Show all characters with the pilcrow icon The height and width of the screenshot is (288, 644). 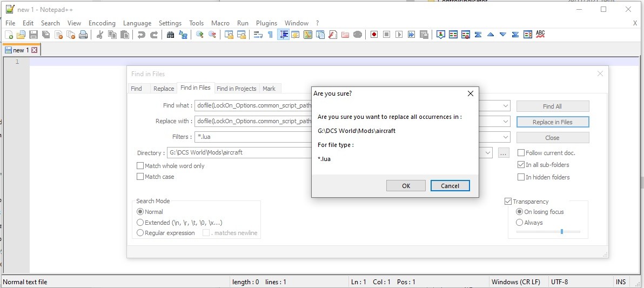pyautogui.click(x=270, y=35)
